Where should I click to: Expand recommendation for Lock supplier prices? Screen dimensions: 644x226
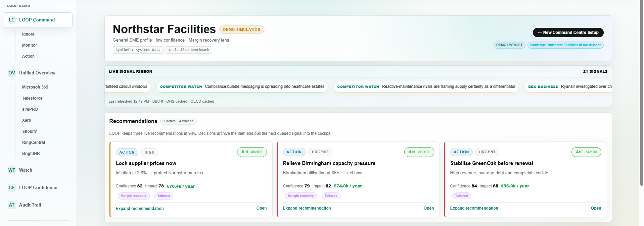coord(140,209)
